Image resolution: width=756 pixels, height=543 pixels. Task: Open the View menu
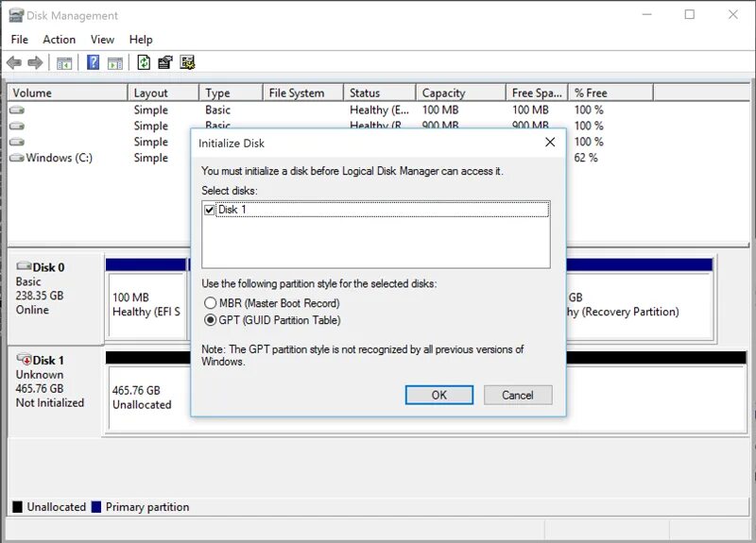click(102, 40)
